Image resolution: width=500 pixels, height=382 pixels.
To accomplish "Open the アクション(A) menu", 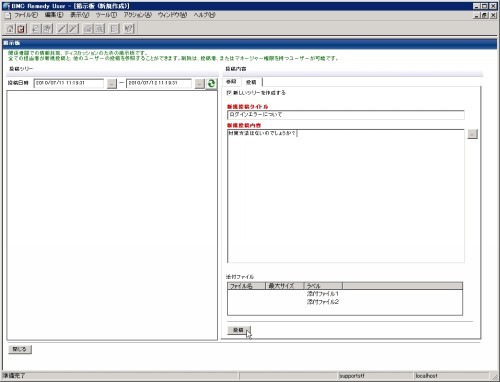I will (x=137, y=15).
